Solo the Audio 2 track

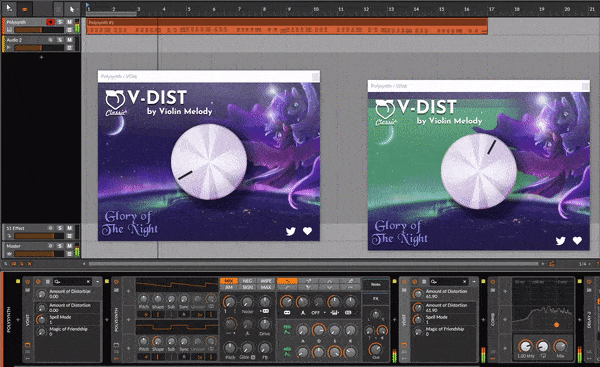point(60,40)
